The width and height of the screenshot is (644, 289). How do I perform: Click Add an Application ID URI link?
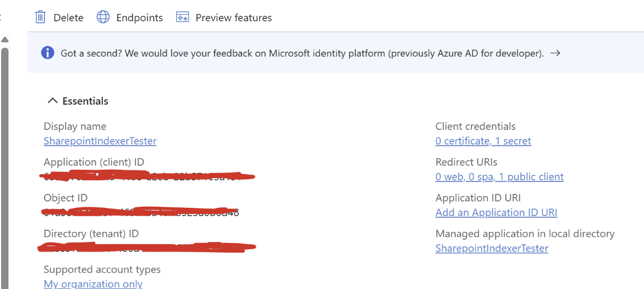[x=496, y=212]
